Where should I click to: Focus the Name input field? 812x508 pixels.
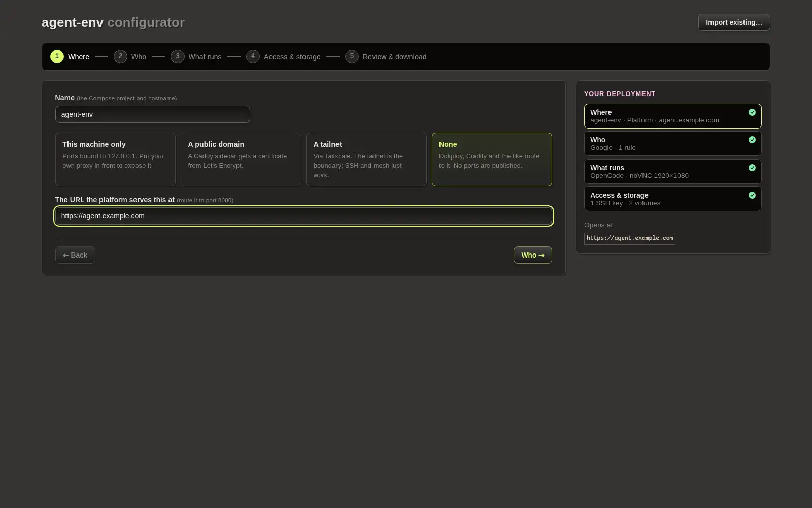[152, 114]
